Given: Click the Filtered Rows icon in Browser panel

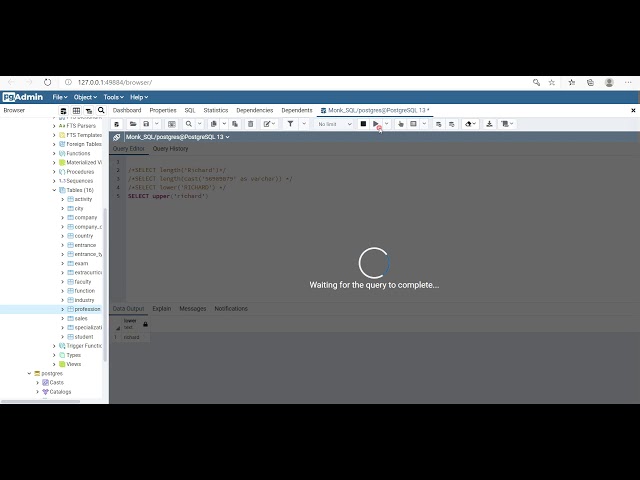Looking at the screenshot, I should pos(89,111).
